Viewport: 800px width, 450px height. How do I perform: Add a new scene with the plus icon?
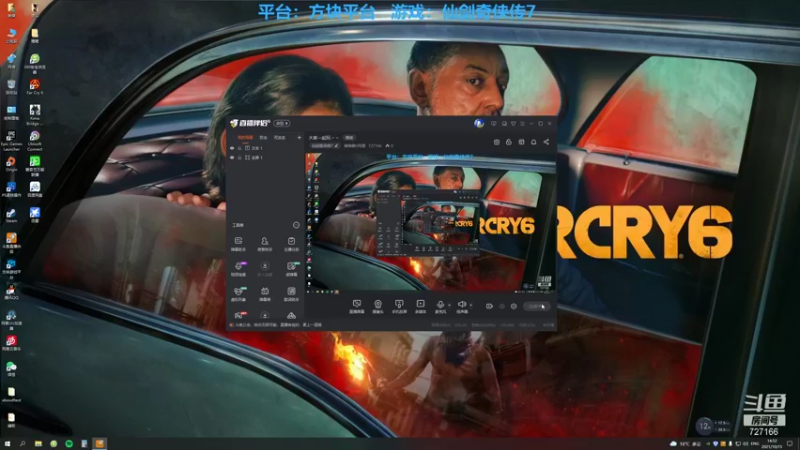299,138
